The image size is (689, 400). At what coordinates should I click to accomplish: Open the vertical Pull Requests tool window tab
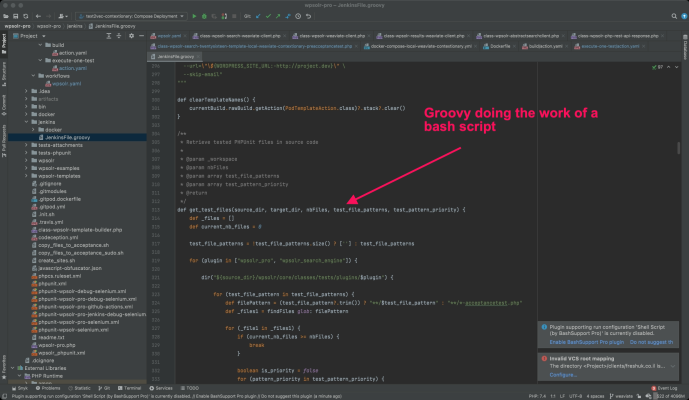click(4, 141)
